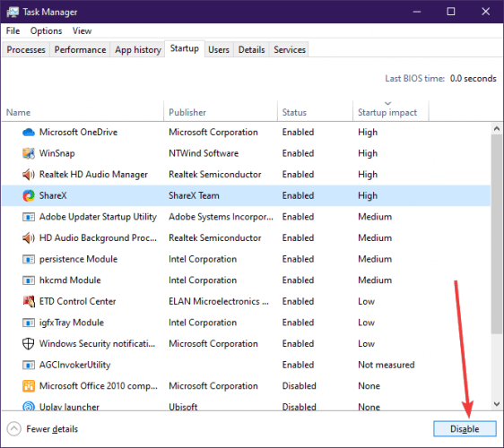Sort by the Publisher column header
Screen dimensions: 504x448
click(x=221, y=112)
